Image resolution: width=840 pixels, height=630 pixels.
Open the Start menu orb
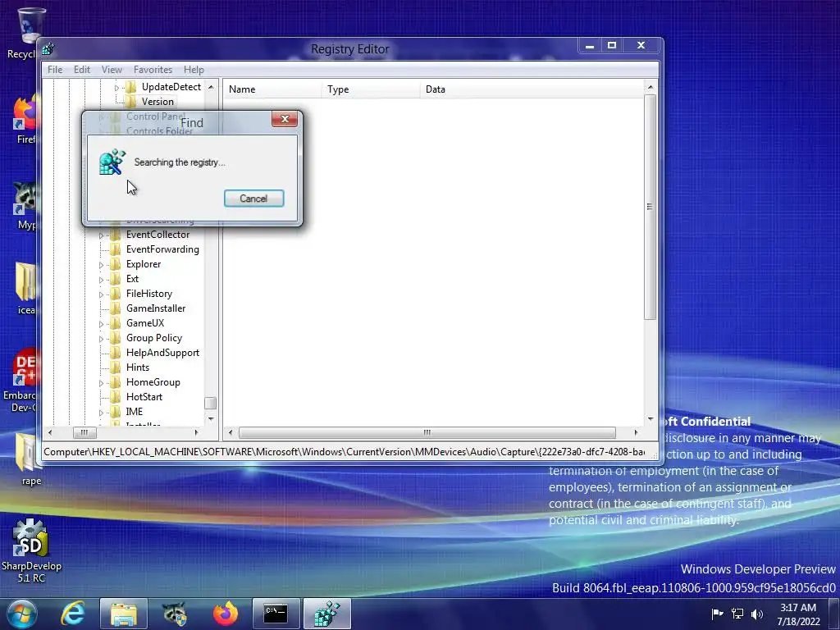21,614
